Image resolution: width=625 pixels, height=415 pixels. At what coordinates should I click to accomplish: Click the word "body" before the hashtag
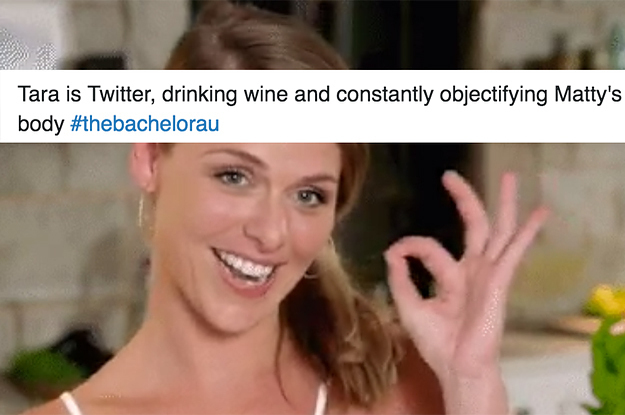(x=41, y=124)
